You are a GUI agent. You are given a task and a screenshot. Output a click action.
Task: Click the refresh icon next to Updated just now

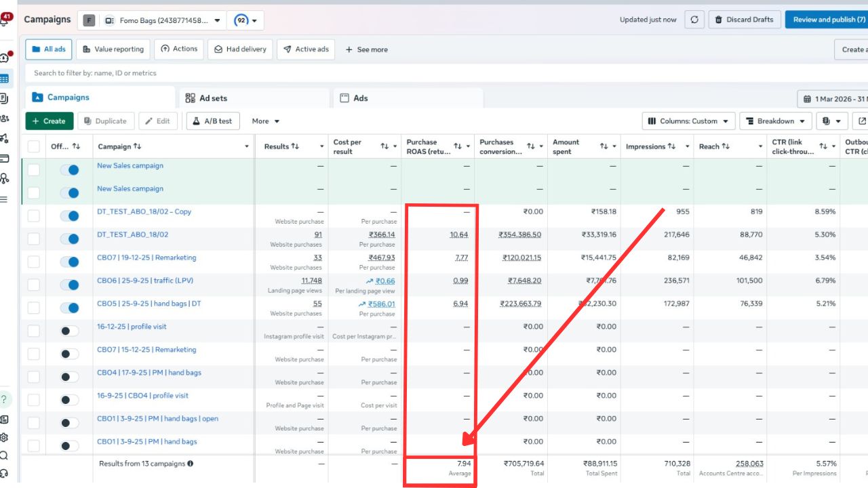[x=694, y=20]
